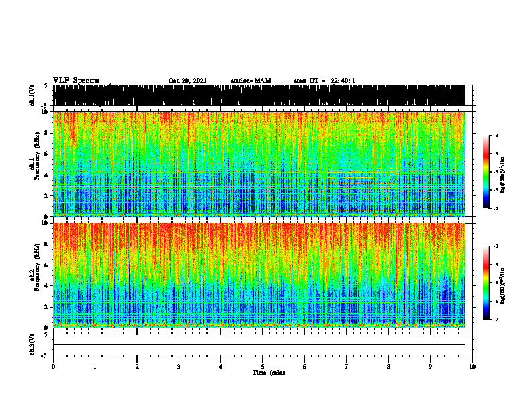Click the "-7" label on ch.1 color bar

click(496, 208)
